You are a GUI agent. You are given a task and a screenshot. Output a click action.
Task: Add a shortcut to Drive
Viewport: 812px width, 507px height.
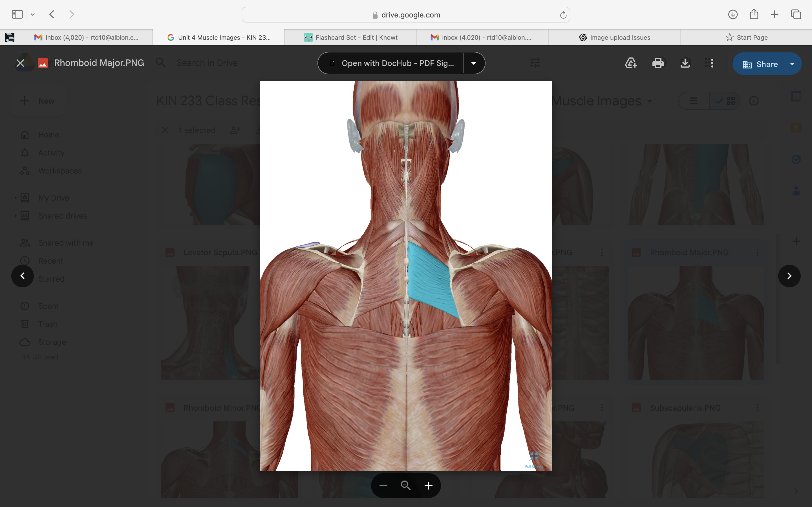(630, 63)
